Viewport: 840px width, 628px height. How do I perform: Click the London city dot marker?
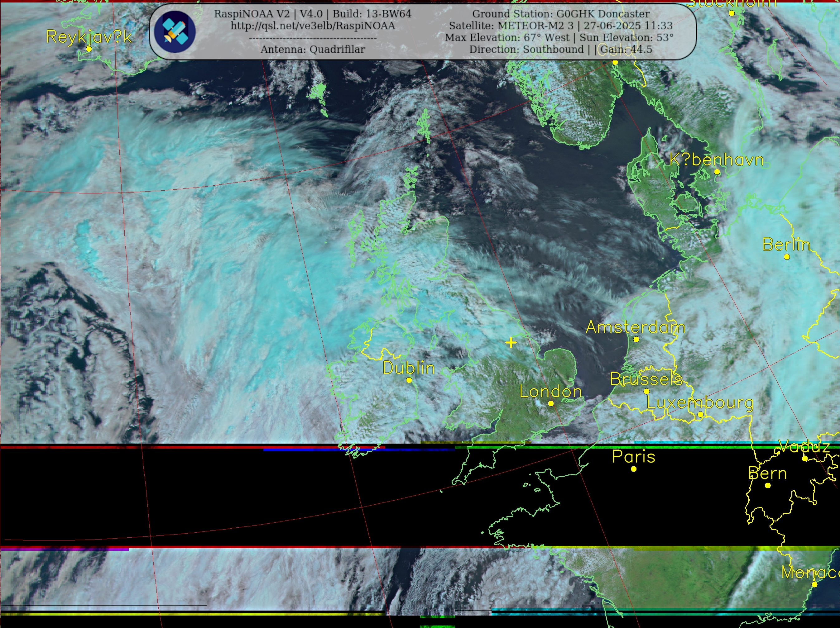[x=551, y=404]
